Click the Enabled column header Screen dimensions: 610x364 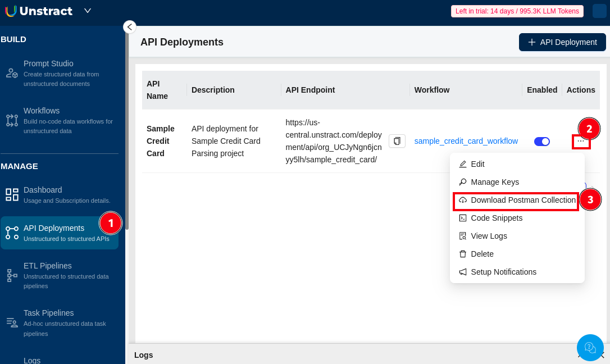542,90
